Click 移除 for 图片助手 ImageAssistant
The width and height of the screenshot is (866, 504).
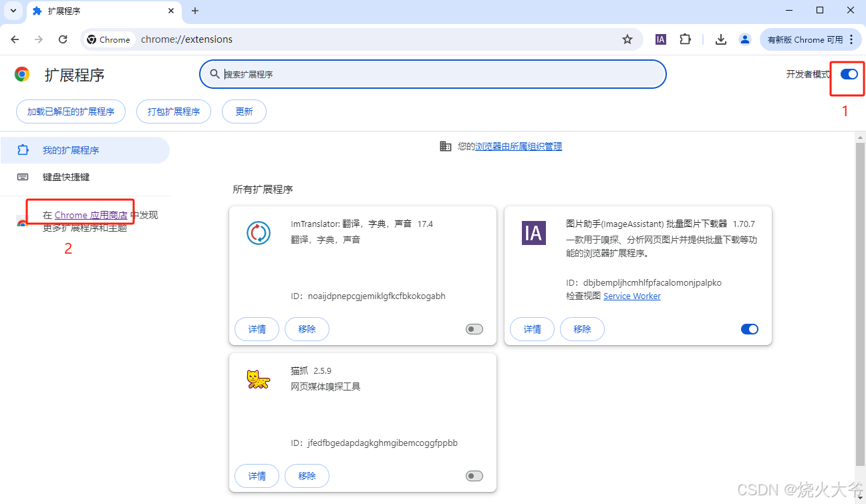coord(582,329)
